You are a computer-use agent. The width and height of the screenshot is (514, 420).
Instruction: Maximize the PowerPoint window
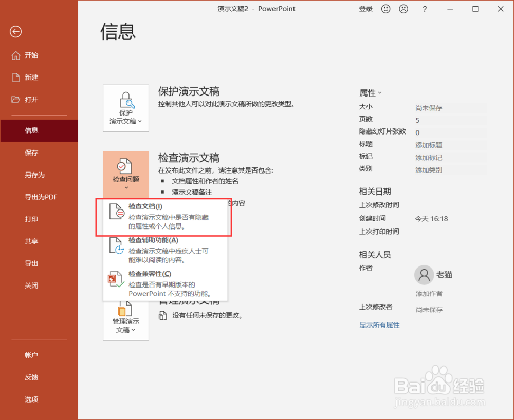tap(475, 9)
